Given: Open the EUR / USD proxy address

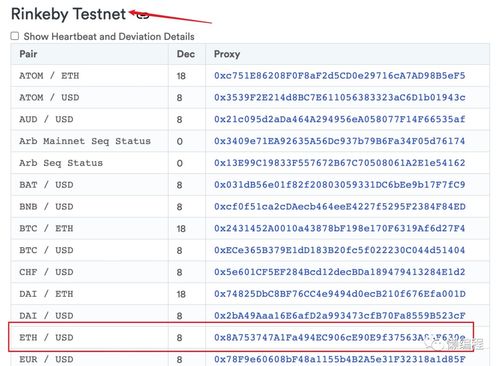Looking at the screenshot, I should tap(339, 359).
